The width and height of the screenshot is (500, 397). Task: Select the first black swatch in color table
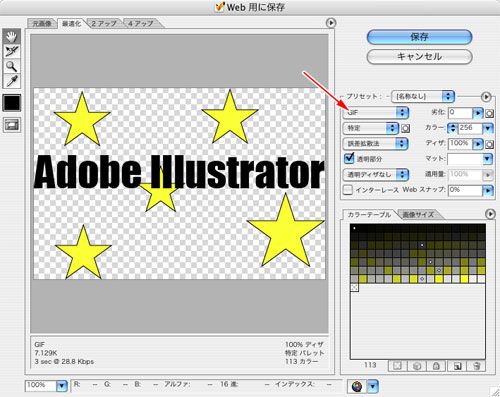(354, 228)
